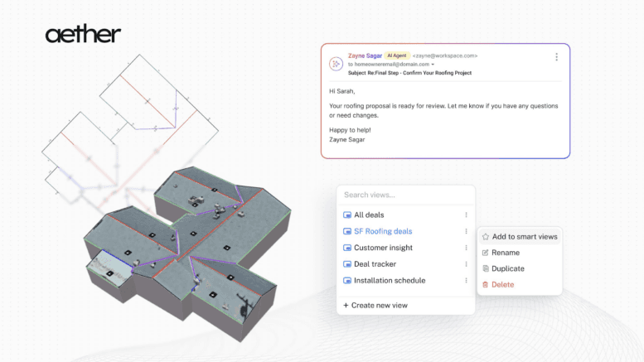Open the Deal tracker more-options menu

[x=466, y=264]
